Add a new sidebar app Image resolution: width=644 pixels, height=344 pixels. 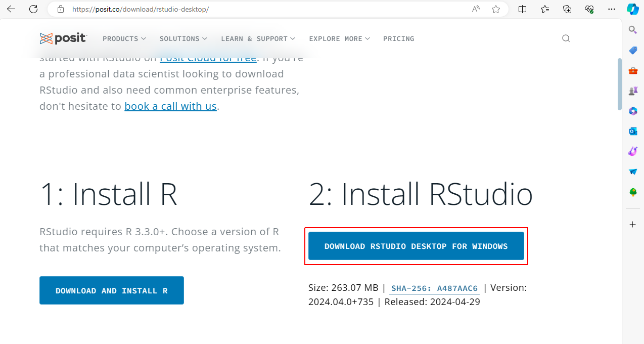pos(633,224)
